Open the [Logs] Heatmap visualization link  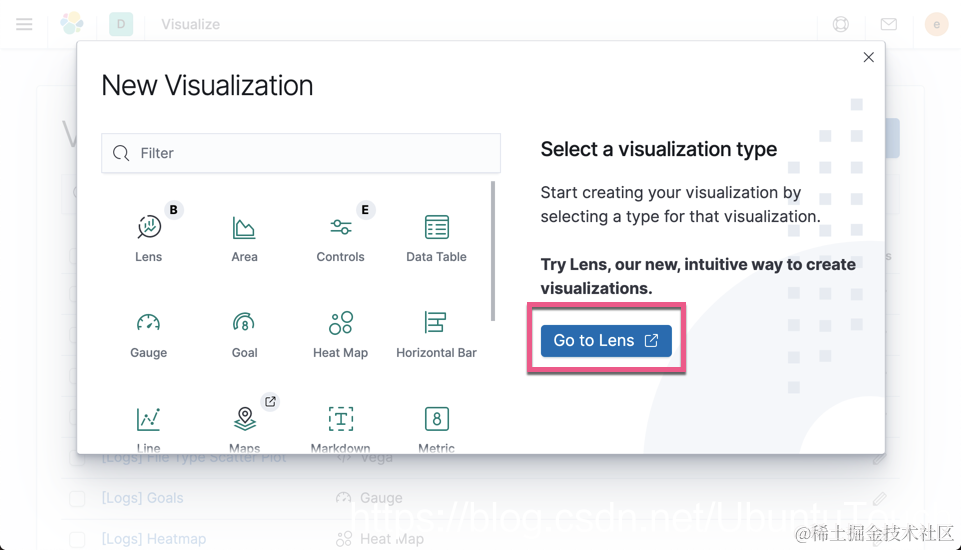(154, 539)
